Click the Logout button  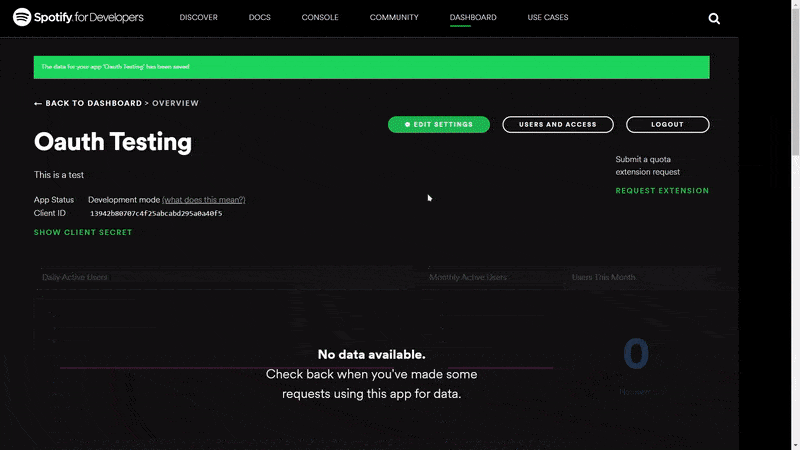coord(667,124)
